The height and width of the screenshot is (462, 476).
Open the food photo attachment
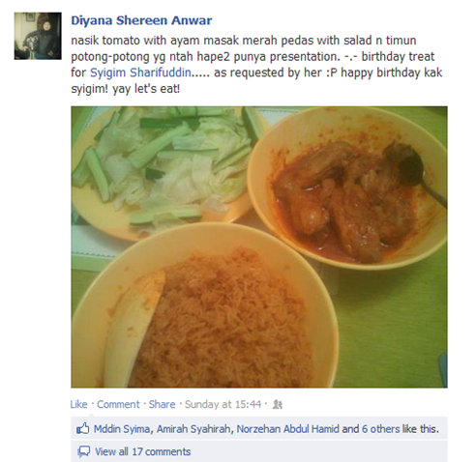point(259,246)
